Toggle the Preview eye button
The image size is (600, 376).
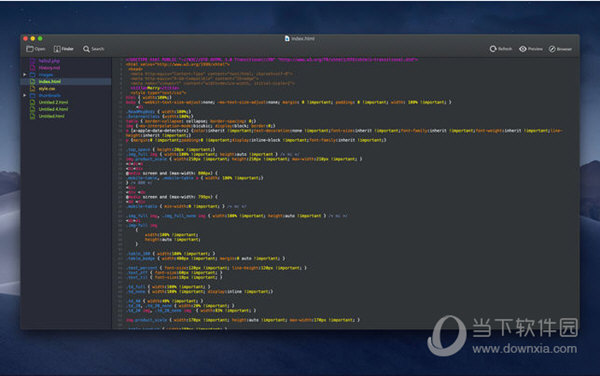[x=531, y=49]
